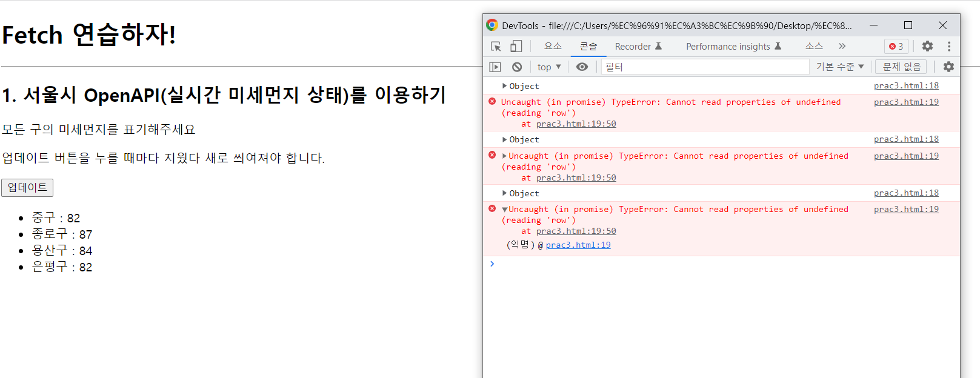The height and width of the screenshot is (378, 980).
Task: Expand the second Uncaught TypeError message
Action: point(504,156)
